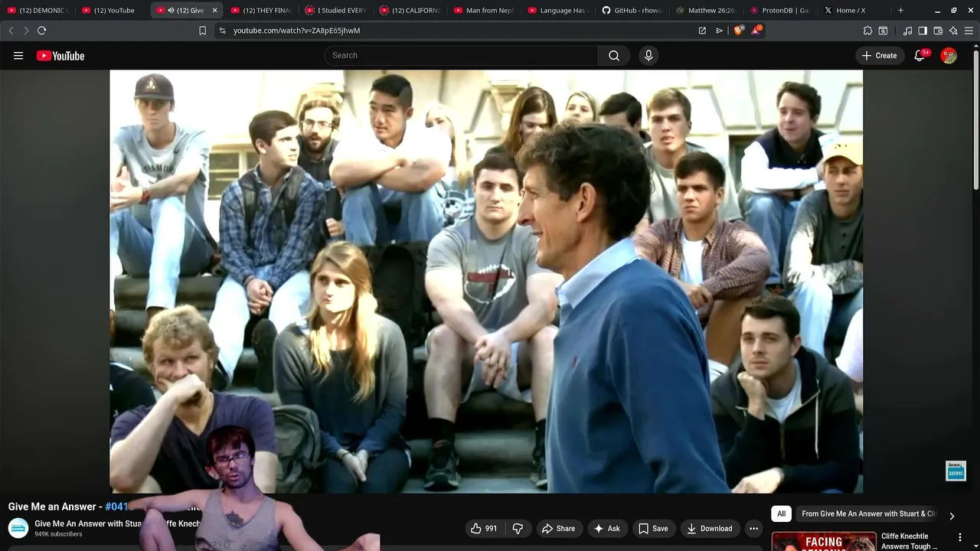Click the URL youtube.com/watch address field

point(296,31)
